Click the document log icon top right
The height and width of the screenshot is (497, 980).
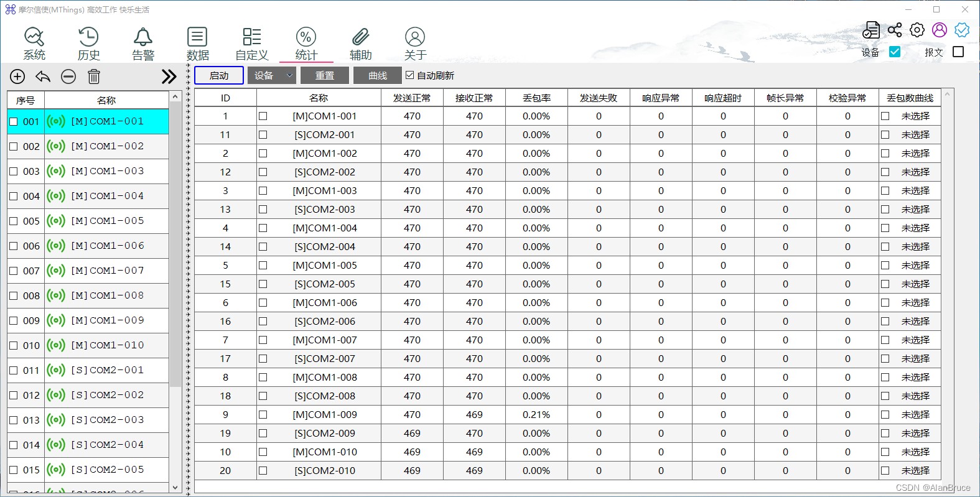[x=872, y=30]
